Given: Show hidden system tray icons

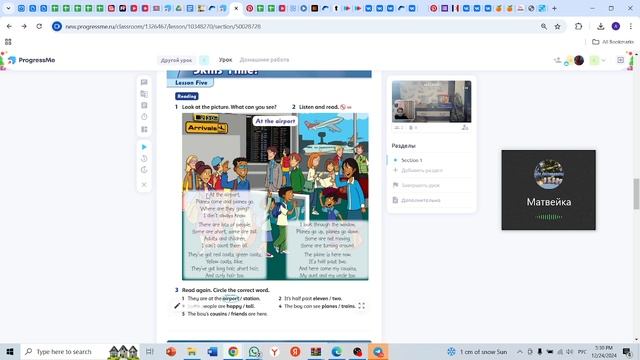Looking at the screenshot, I should [x=520, y=351].
